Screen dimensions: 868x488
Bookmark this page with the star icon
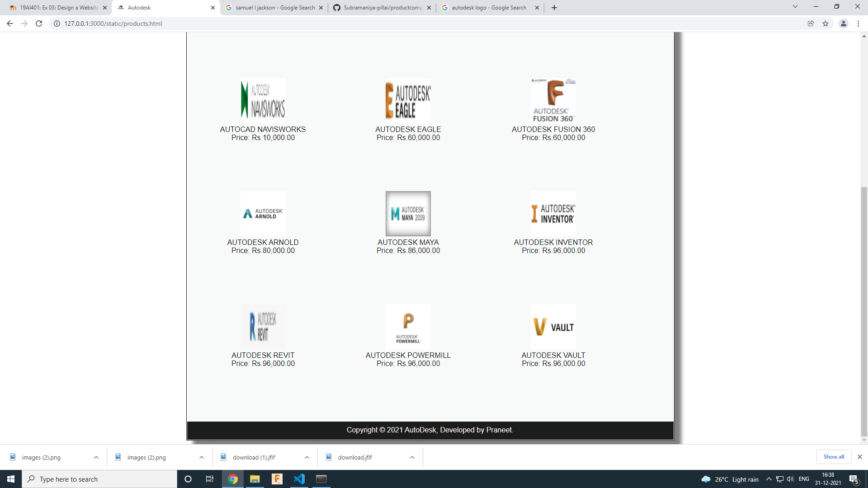click(x=826, y=23)
